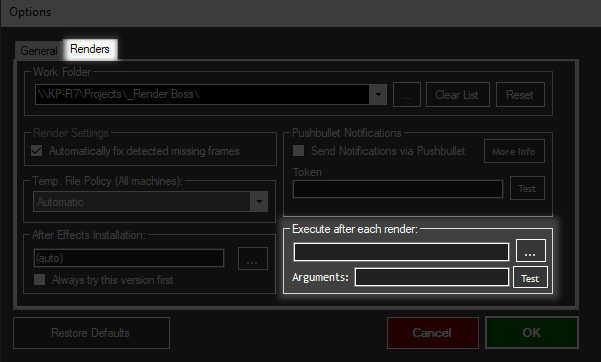Check Always try this version first
601x362 pixels.
39,280
